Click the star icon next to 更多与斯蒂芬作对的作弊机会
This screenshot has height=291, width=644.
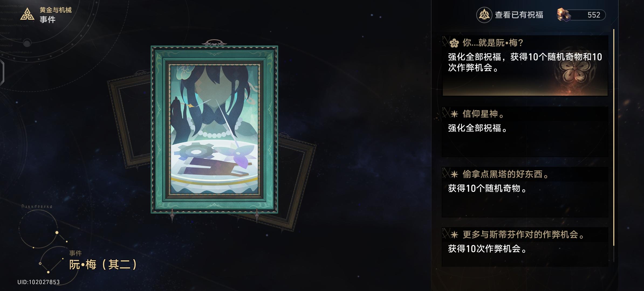click(454, 235)
